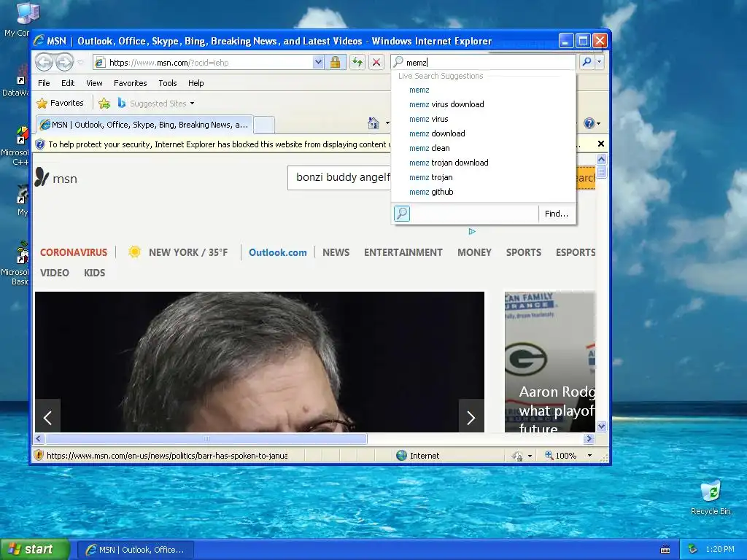The image size is (747, 560).
Task: Go to the MONEY section
Action: tap(474, 252)
